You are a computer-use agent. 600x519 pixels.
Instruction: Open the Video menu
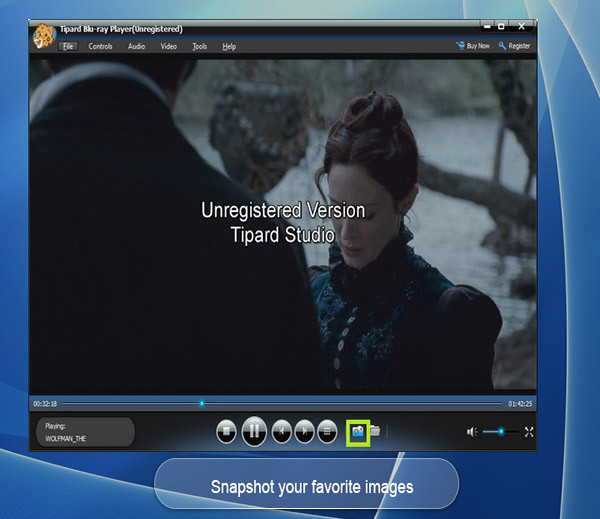point(168,46)
